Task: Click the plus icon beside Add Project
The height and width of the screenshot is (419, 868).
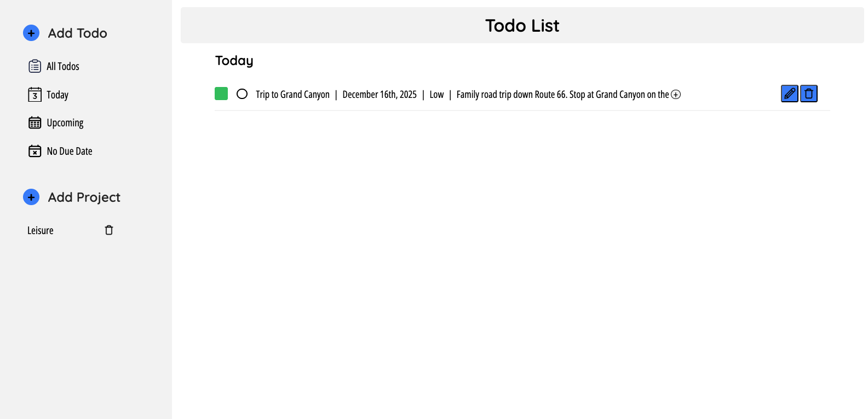Action: 31,197
